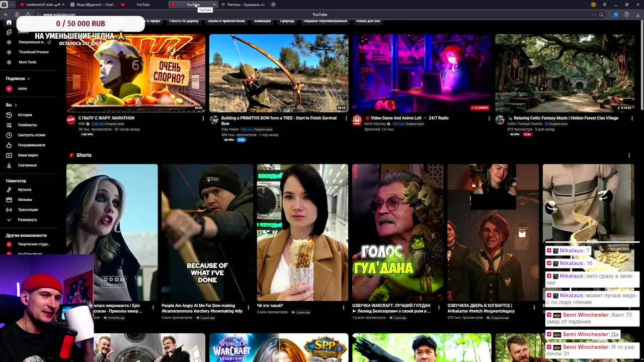Reload the page with refresh icon

(x=28, y=15)
